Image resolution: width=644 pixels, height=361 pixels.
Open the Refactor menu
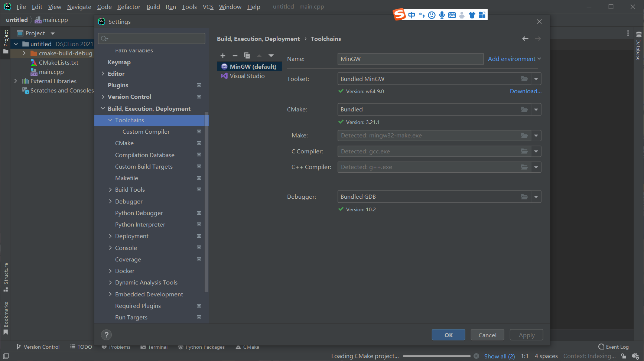click(129, 7)
